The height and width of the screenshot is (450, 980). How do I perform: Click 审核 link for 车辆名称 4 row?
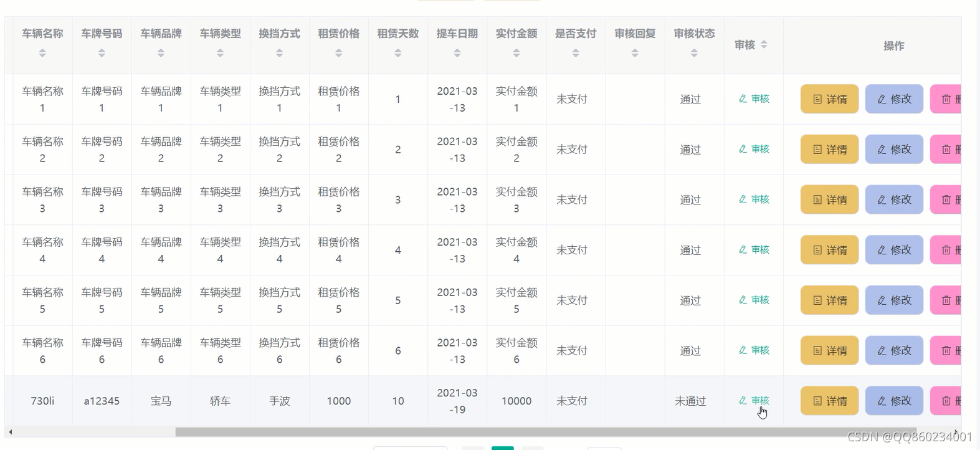point(754,249)
